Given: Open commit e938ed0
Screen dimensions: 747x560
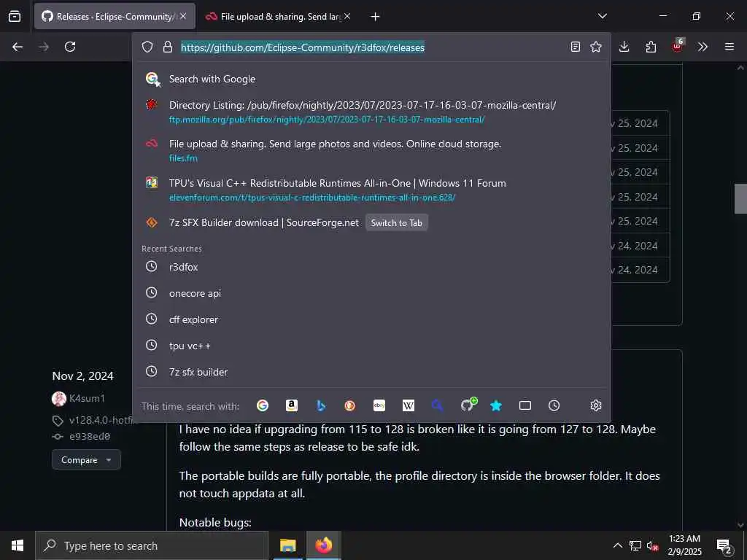Looking at the screenshot, I should tap(90, 436).
